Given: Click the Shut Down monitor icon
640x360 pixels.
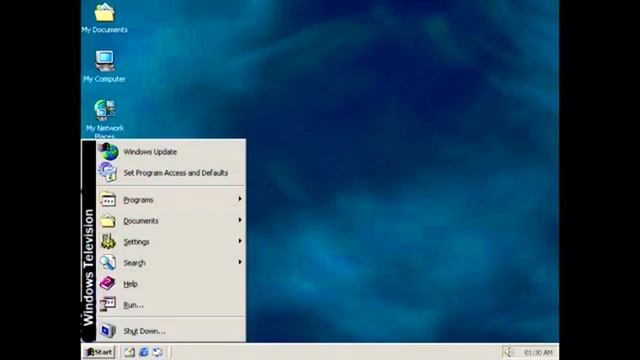Looking at the screenshot, I should (x=108, y=330).
